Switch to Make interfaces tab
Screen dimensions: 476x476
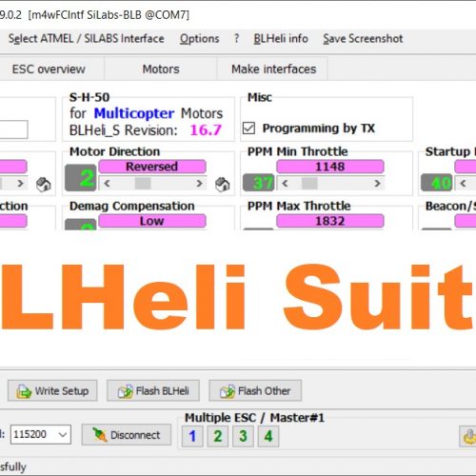click(x=274, y=69)
